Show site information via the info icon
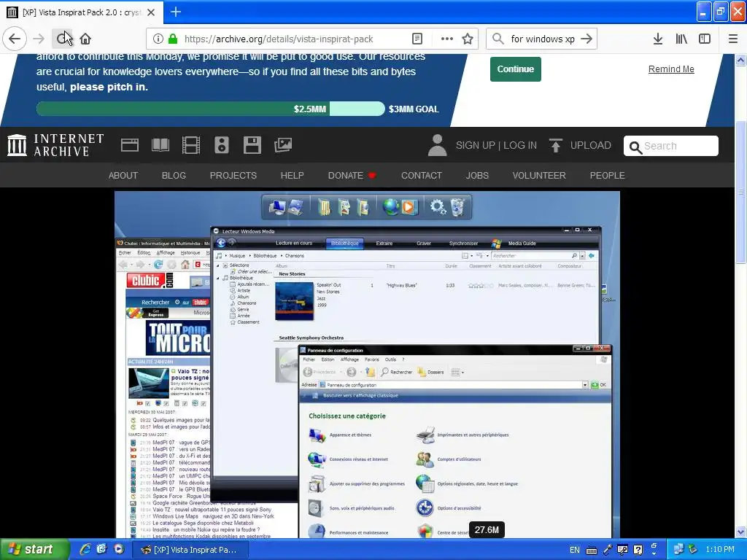 coord(158,39)
